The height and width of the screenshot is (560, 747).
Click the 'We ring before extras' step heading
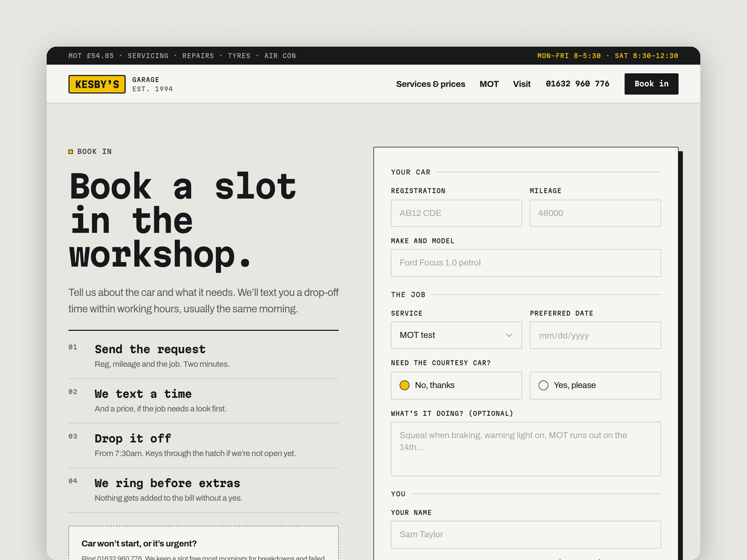pos(167,483)
